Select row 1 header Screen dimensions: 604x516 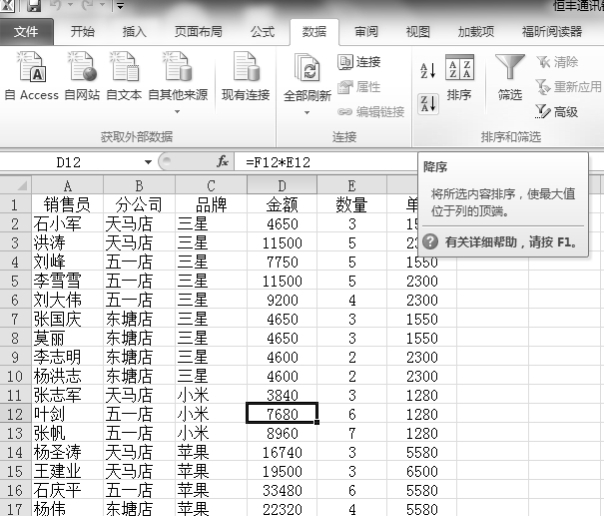coord(15,205)
